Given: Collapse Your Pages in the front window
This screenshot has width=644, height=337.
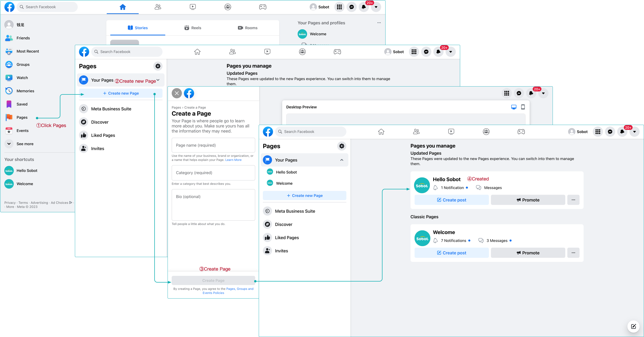Looking at the screenshot, I should pyautogui.click(x=341, y=160).
